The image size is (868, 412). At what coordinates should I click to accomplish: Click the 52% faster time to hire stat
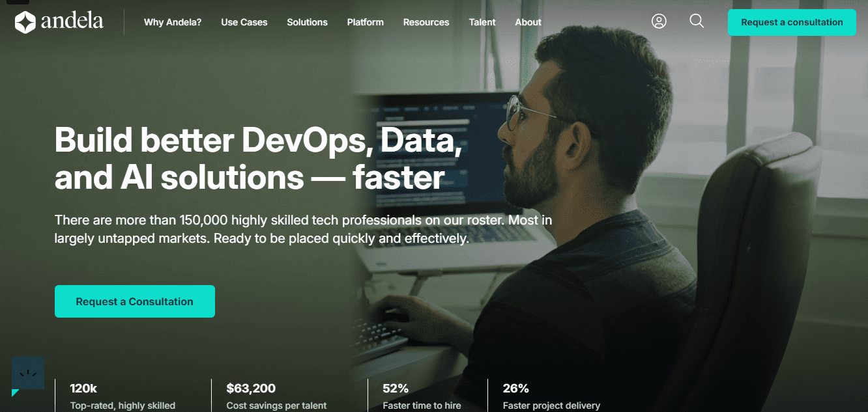pos(422,396)
